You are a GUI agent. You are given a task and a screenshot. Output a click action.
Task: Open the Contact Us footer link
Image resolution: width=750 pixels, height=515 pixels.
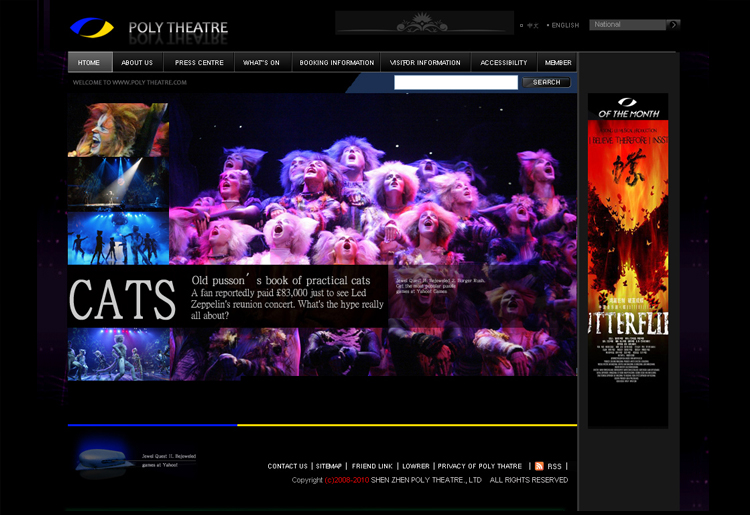(287, 466)
